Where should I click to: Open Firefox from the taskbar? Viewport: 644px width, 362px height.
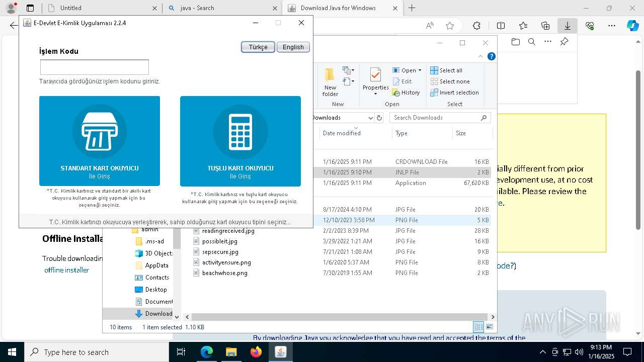[256, 352]
